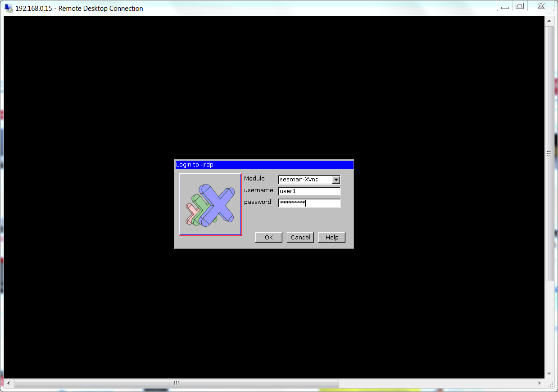
Task: Click the masked password field
Action: pos(309,203)
